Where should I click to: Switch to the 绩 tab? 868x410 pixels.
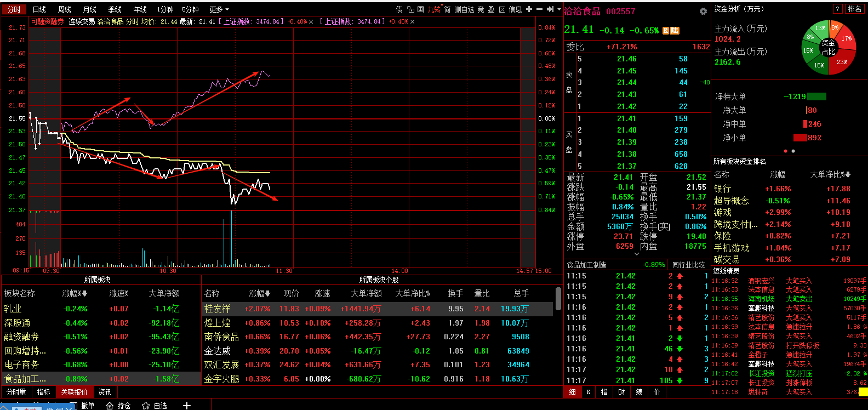639,392
